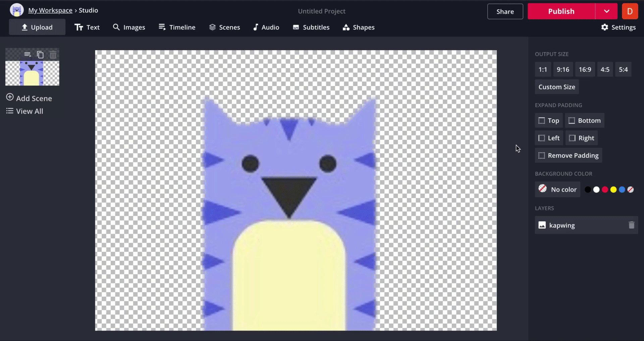Expand the Publish dropdown arrow
This screenshot has width=644, height=341.
click(606, 11)
